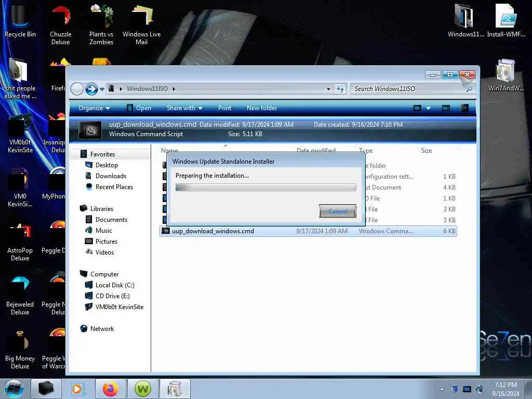Click the Explorer Forward button
532x399 pixels.
pyautogui.click(x=91, y=89)
